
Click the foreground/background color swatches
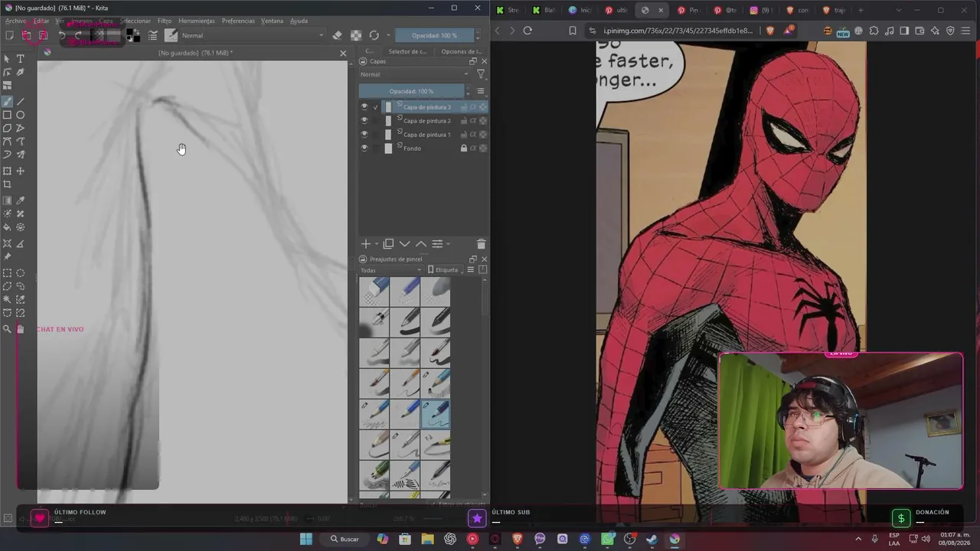132,35
